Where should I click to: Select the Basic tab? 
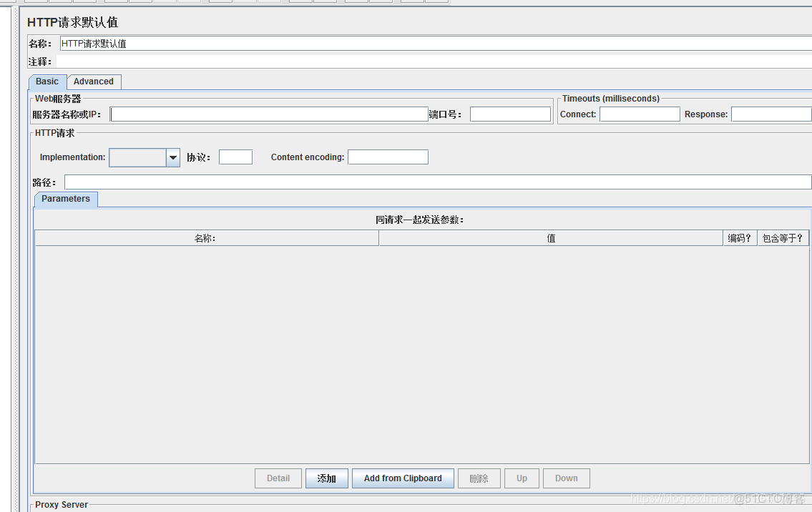tap(47, 81)
